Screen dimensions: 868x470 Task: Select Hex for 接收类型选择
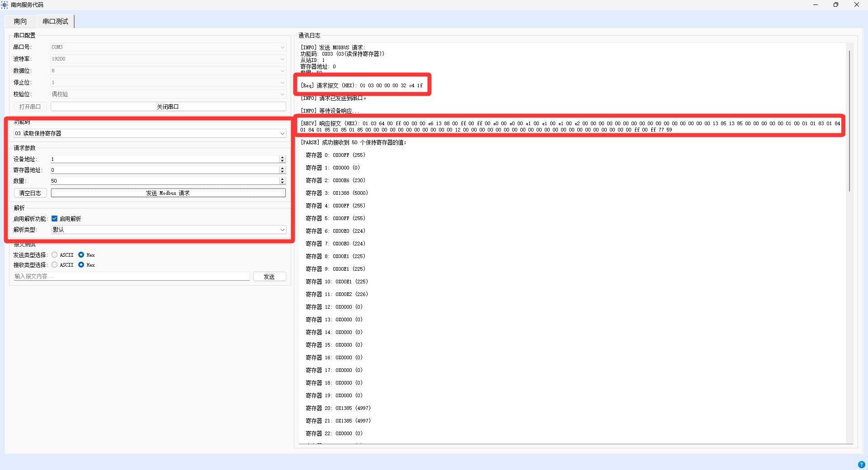click(x=81, y=265)
